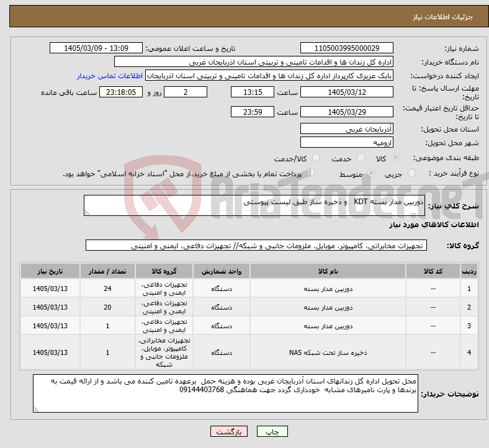This screenshot has height=448, width=489.
Task: Click the resize grip of description text area
Action: coord(87,213)
